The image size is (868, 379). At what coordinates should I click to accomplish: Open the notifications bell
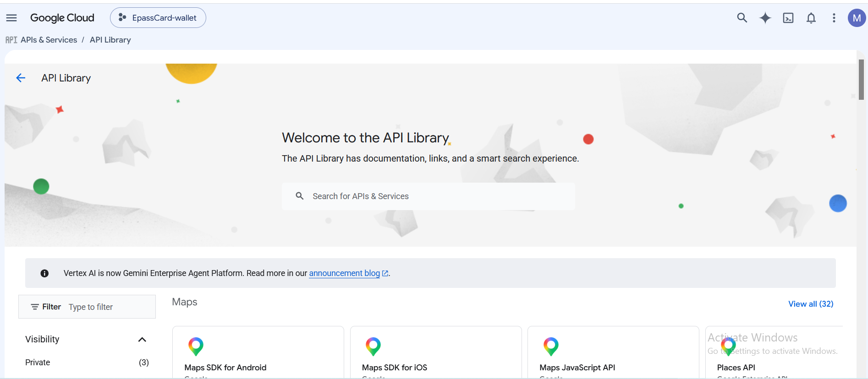[x=811, y=18]
